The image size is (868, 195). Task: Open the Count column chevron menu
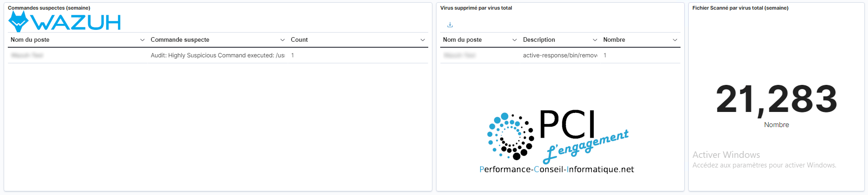point(423,40)
